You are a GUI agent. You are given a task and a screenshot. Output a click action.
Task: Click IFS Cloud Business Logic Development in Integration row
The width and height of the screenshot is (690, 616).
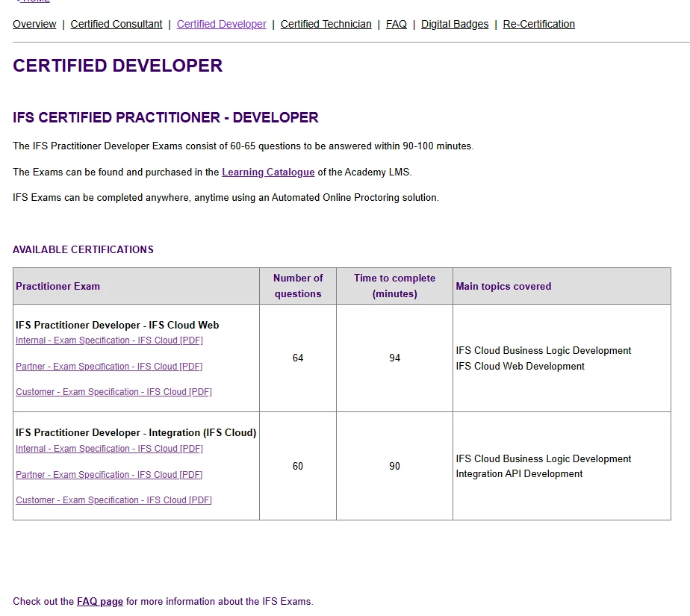544,459
